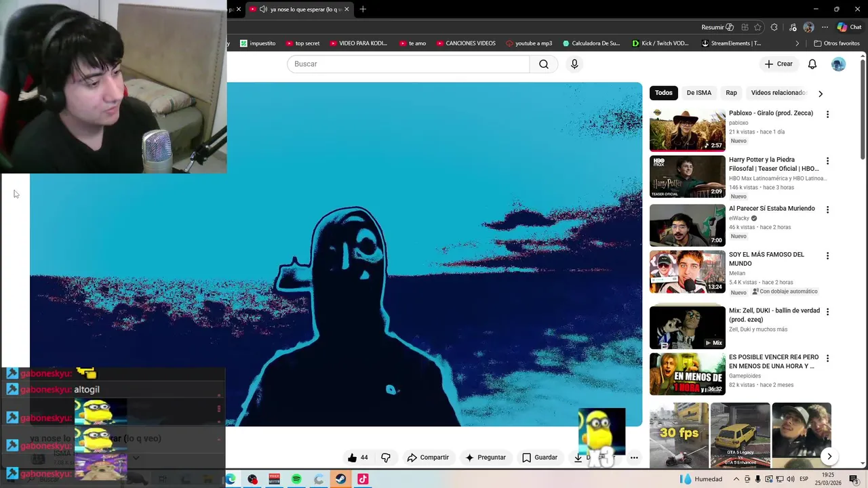Screen dimensions: 868x488
Task: Add page to favorites star icon
Action: [757, 27]
